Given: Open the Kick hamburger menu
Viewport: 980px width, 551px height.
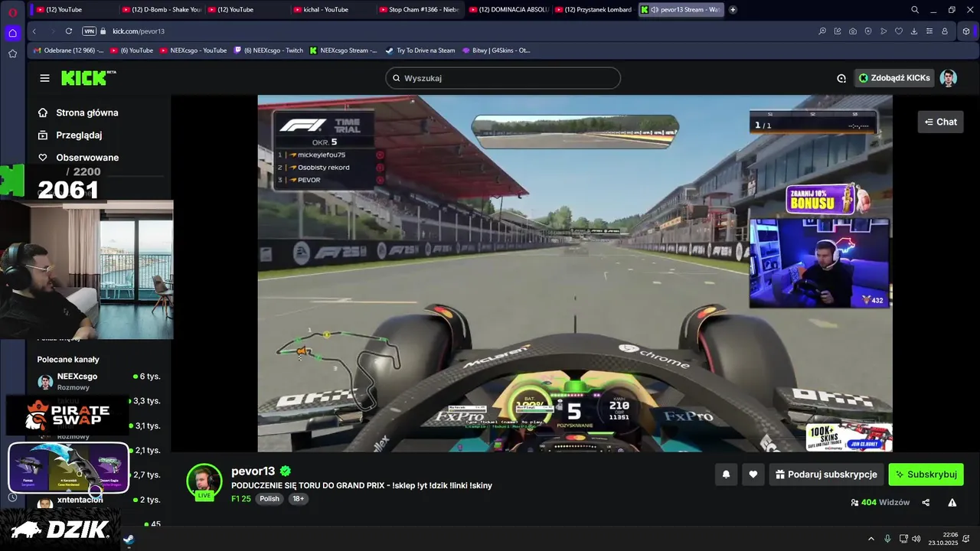Looking at the screenshot, I should tap(44, 78).
